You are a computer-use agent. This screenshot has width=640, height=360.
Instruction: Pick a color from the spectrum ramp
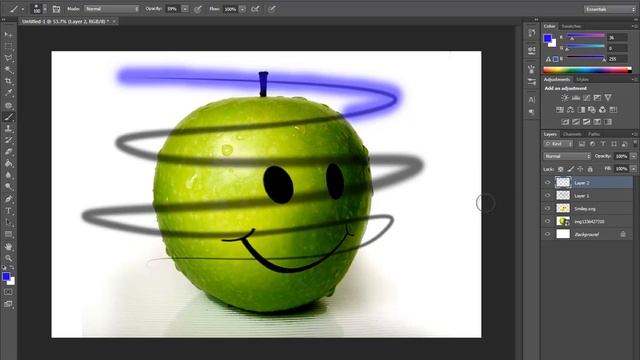[x=587, y=70]
